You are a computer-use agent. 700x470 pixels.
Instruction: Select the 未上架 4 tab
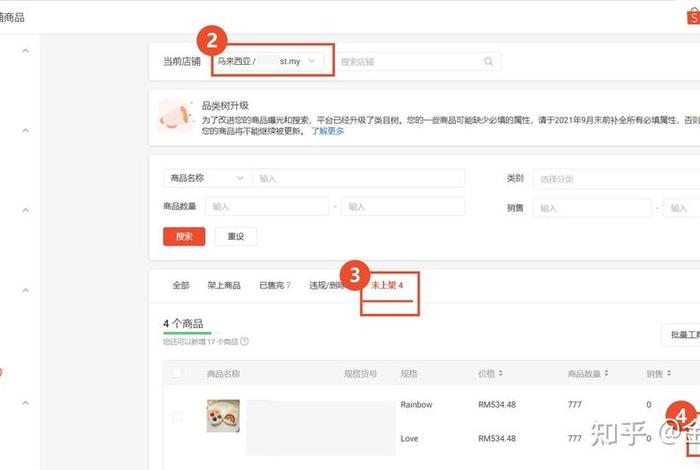[x=387, y=285]
